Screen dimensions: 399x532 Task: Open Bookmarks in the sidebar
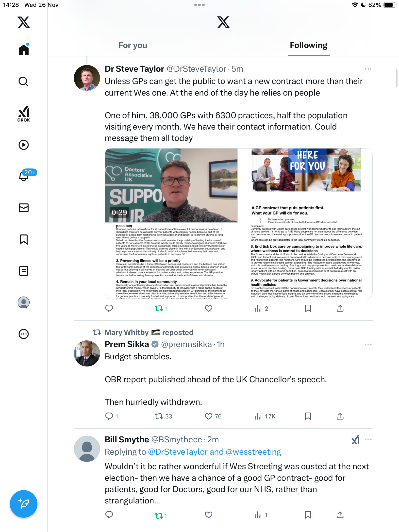(x=24, y=239)
